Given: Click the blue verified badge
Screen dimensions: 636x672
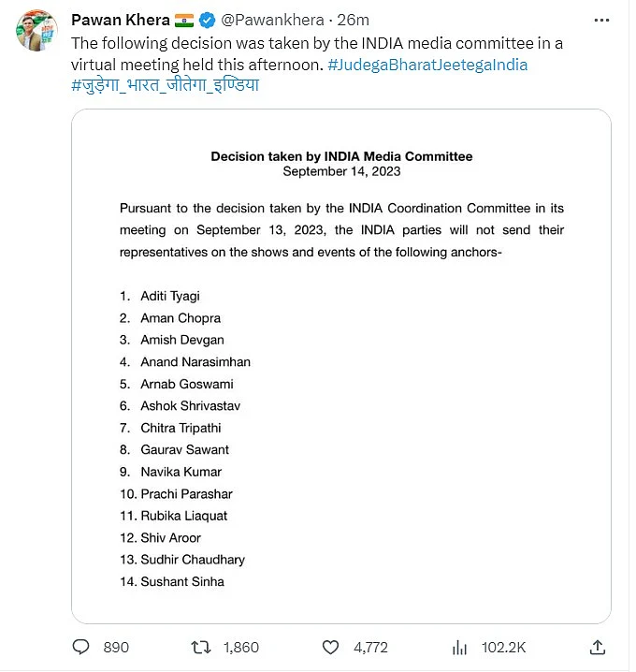Looking at the screenshot, I should click(206, 21).
